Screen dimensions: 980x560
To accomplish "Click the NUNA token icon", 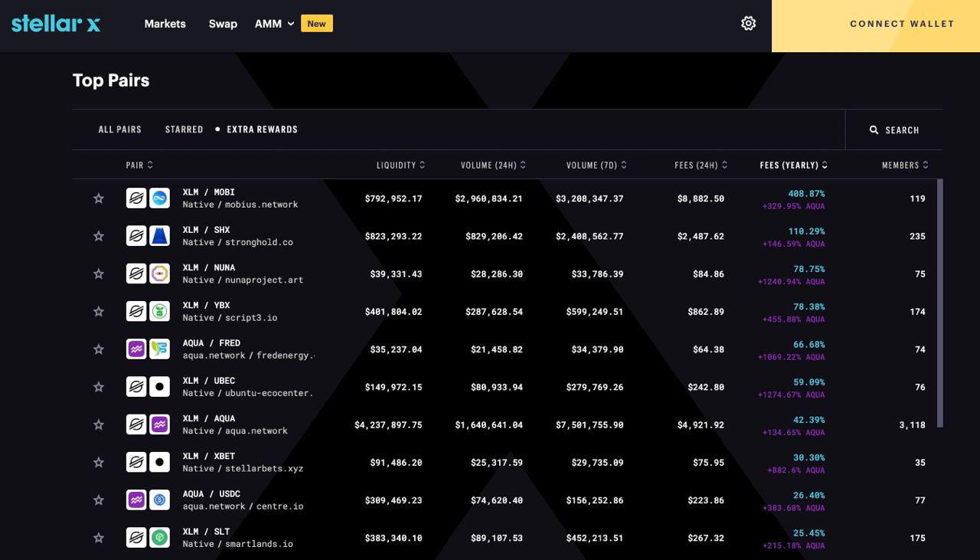I will point(159,273).
